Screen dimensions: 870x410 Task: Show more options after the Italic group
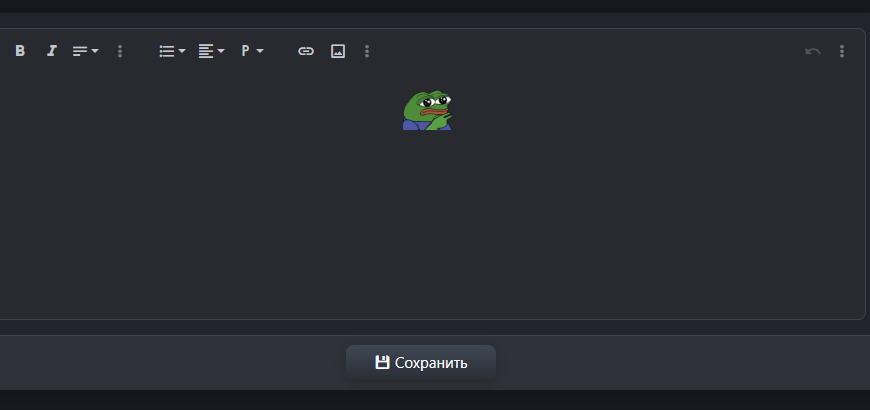click(x=120, y=51)
